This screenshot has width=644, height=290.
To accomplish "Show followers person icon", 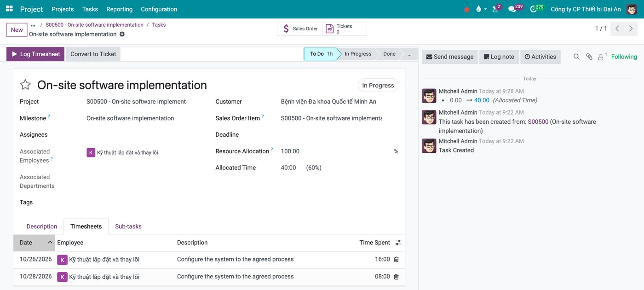I will 602,57.
